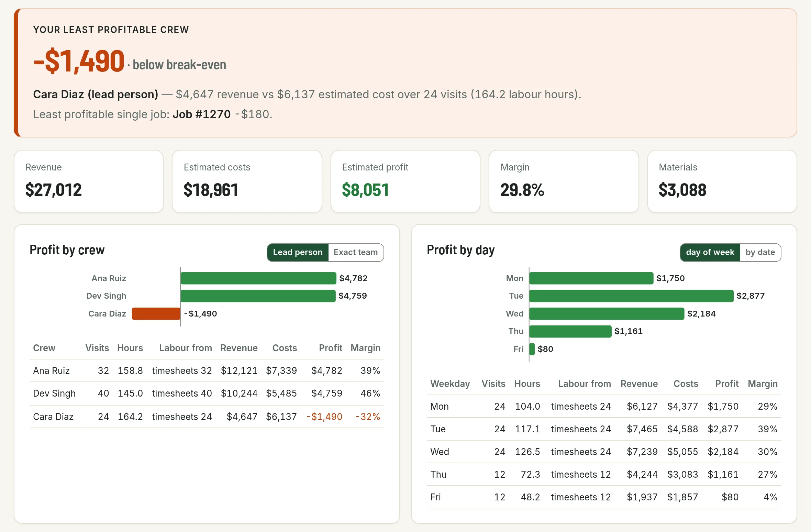Image resolution: width=811 pixels, height=532 pixels.
Task: Sort crew table by Crew header
Action: (x=44, y=348)
